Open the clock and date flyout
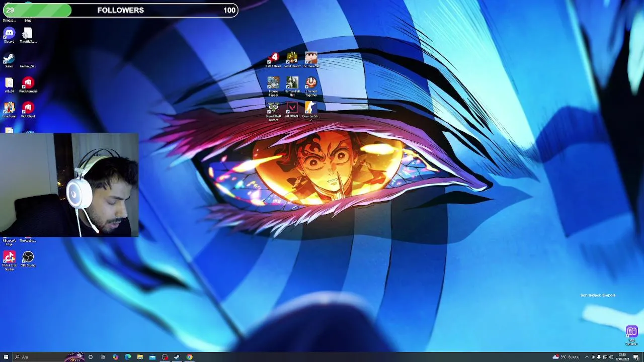644x362 pixels. click(623, 357)
